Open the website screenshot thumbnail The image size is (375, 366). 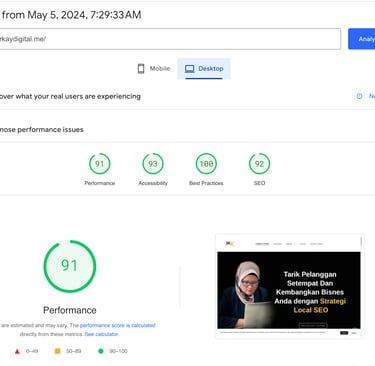click(x=289, y=286)
